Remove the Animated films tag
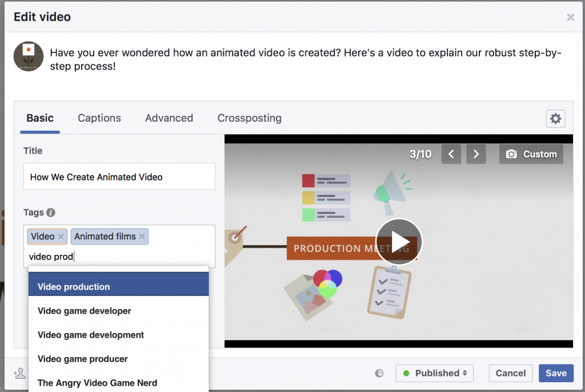This screenshot has width=585, height=392. tap(142, 237)
